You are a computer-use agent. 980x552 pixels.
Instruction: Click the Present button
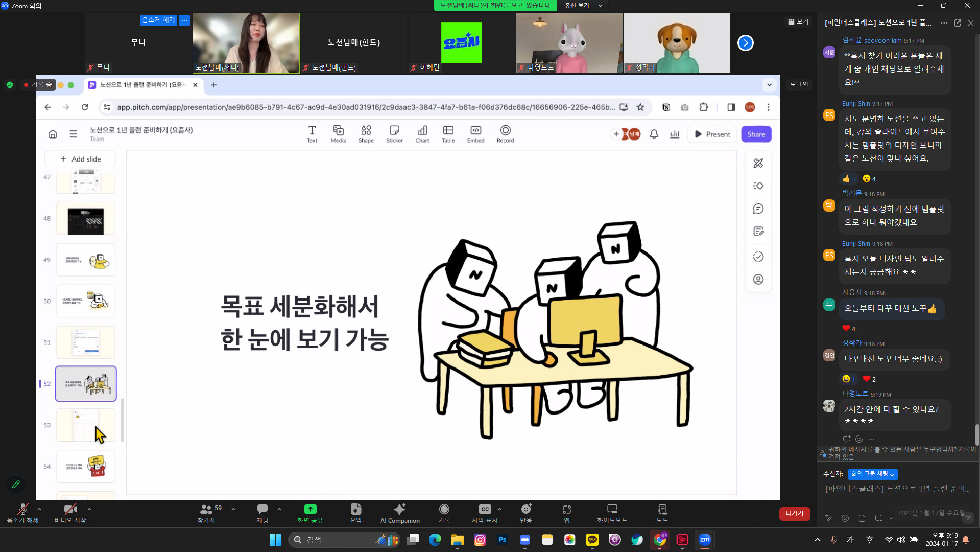pos(712,134)
